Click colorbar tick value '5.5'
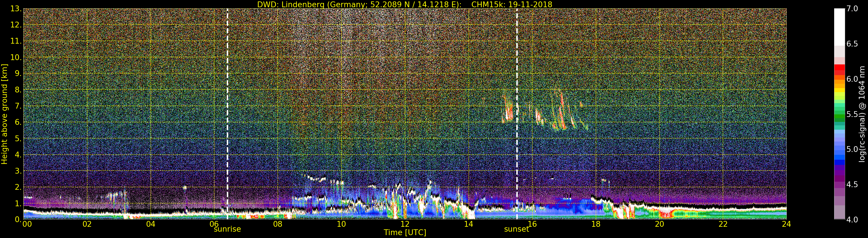 point(852,114)
